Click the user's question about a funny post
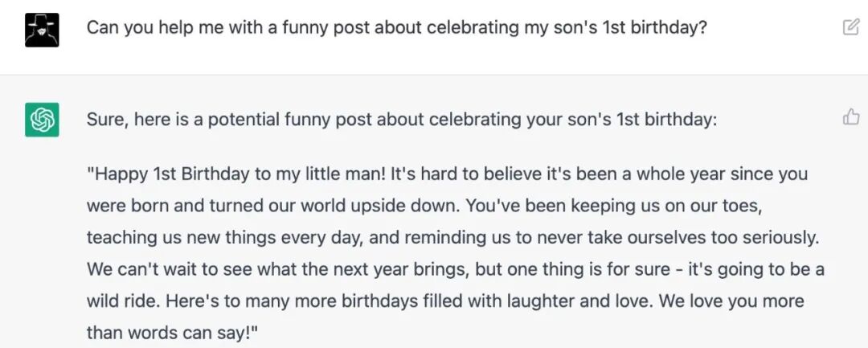The width and height of the screenshot is (868, 348). [397, 27]
